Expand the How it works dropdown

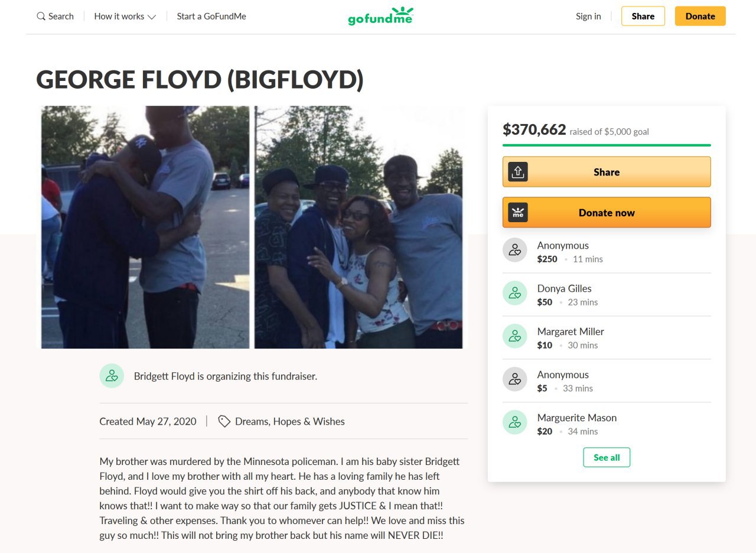[x=125, y=17]
